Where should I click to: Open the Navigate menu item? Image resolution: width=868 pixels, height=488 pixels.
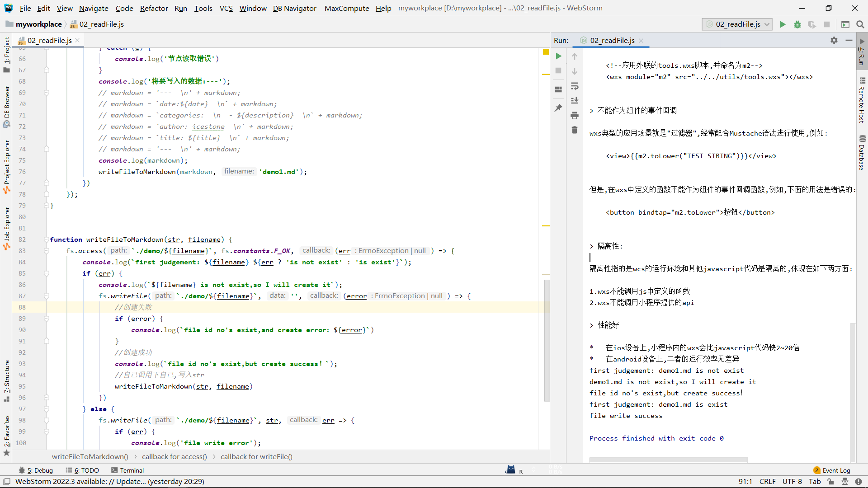(x=92, y=8)
